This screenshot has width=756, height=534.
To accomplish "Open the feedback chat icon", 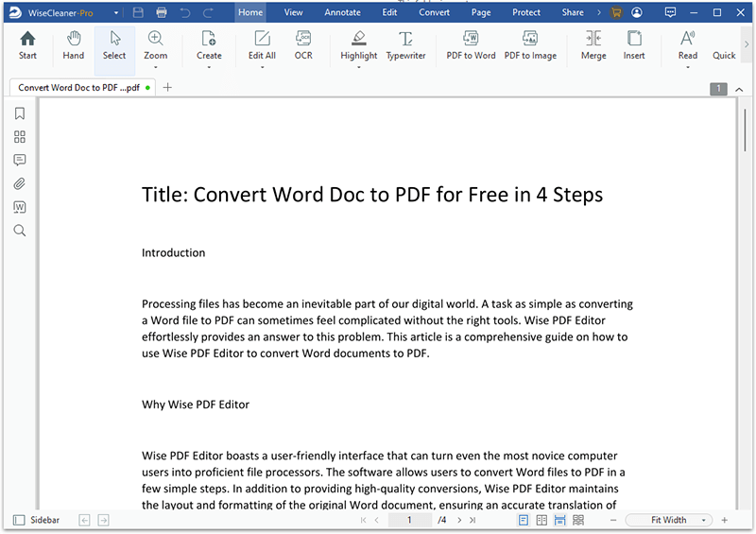I will [670, 12].
